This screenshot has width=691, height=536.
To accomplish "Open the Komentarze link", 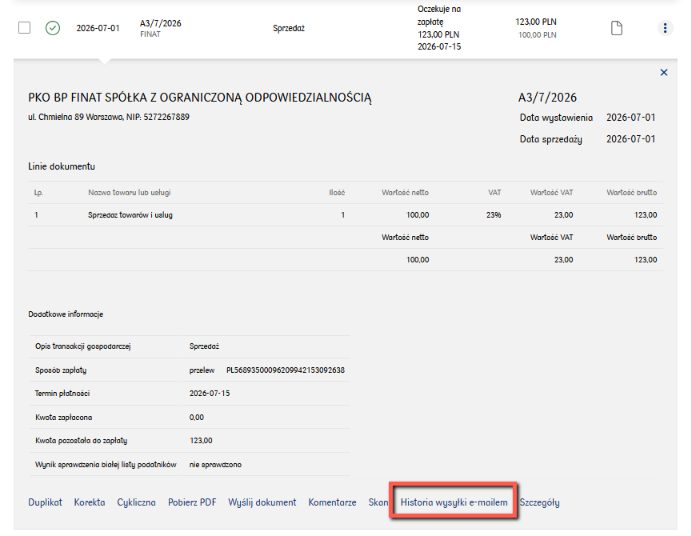I will 332,502.
